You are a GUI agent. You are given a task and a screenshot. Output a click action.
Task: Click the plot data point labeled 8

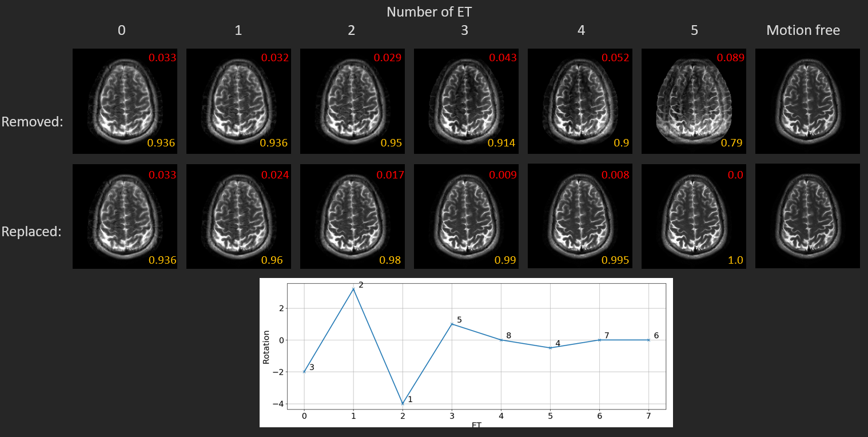tap(501, 340)
